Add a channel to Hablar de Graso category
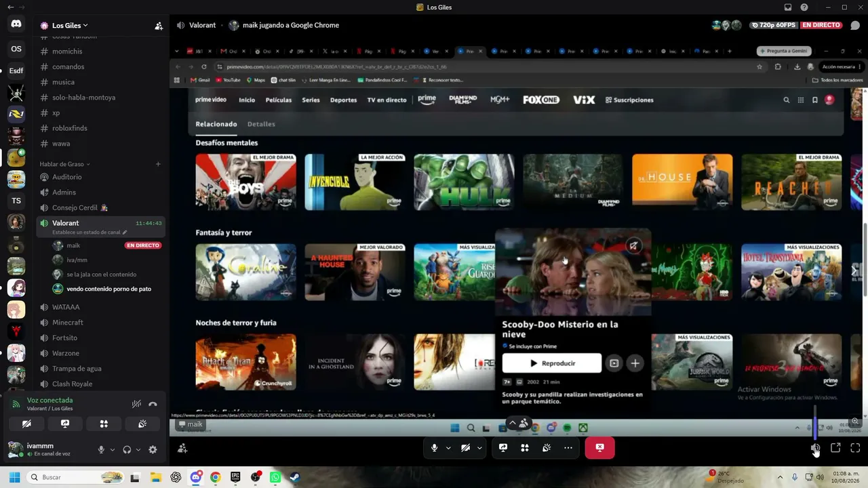 [x=158, y=164]
